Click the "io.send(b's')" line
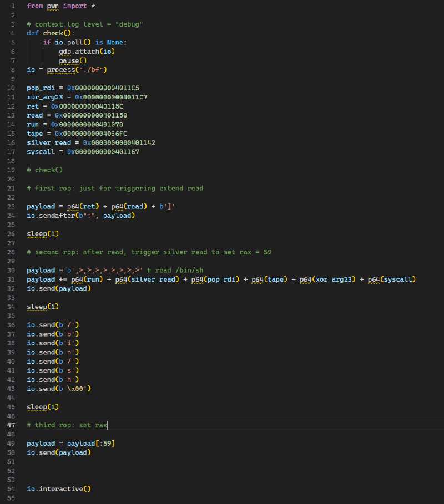Screen dimensions: 444x504 [53, 370]
